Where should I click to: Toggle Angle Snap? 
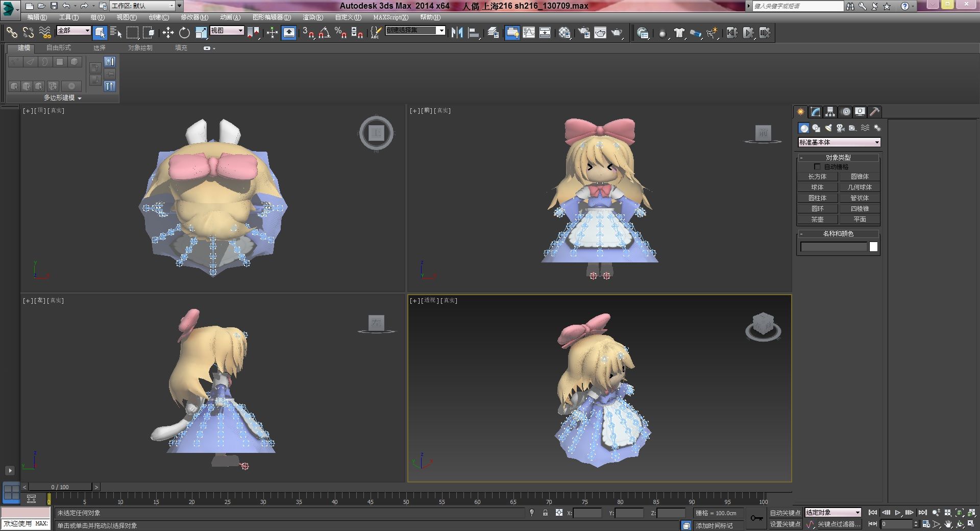(325, 33)
